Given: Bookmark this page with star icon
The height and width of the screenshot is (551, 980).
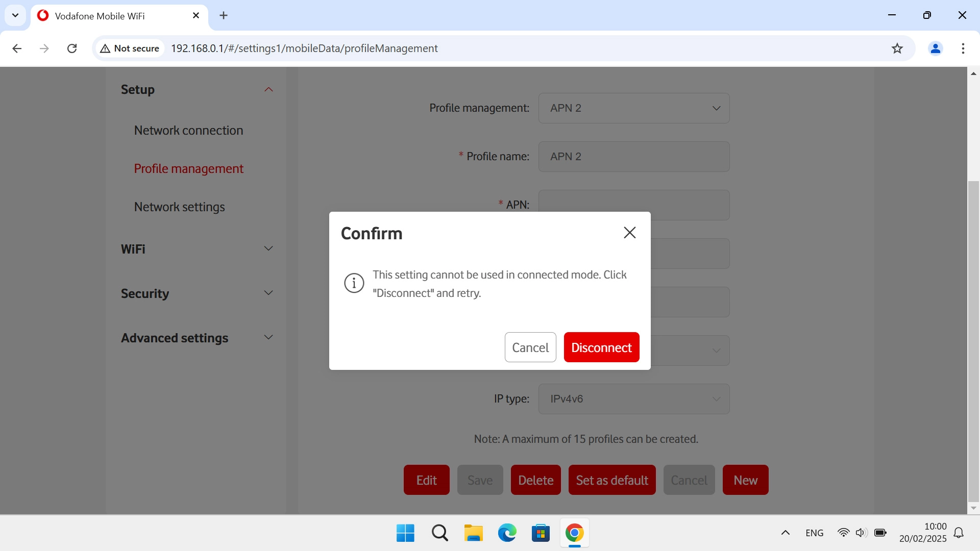Looking at the screenshot, I should point(897,48).
